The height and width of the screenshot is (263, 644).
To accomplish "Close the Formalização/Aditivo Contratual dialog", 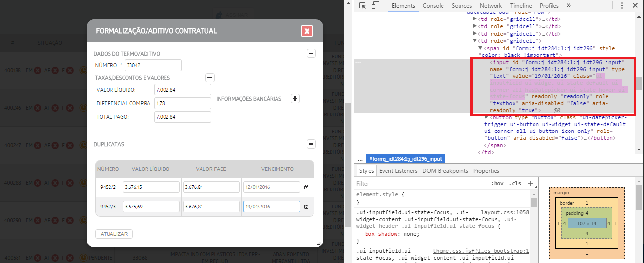I will [x=307, y=31].
